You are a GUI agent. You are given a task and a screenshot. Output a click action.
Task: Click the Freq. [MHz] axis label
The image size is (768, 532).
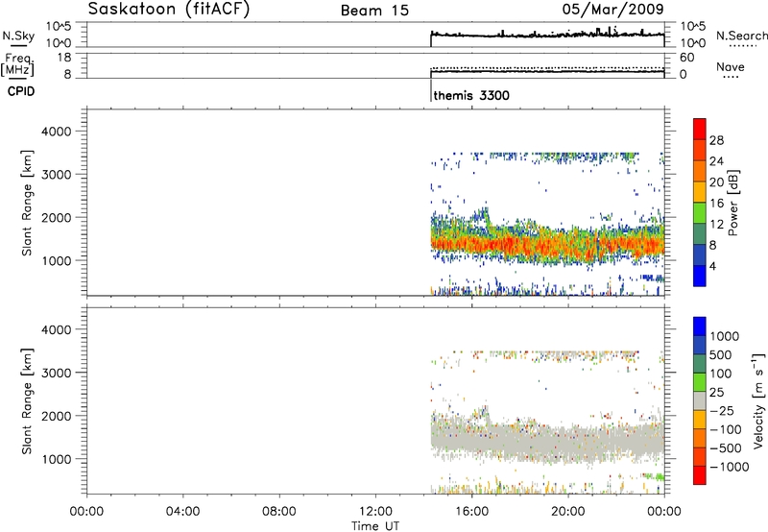(18, 64)
